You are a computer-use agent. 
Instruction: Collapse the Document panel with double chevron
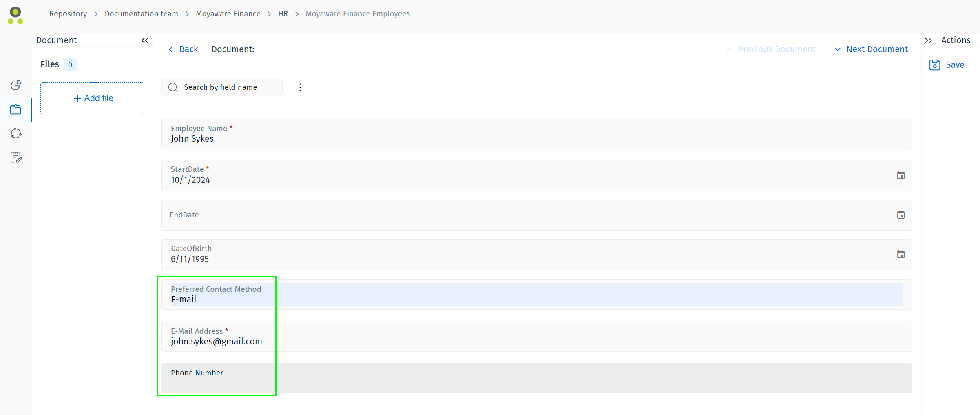click(x=145, y=40)
